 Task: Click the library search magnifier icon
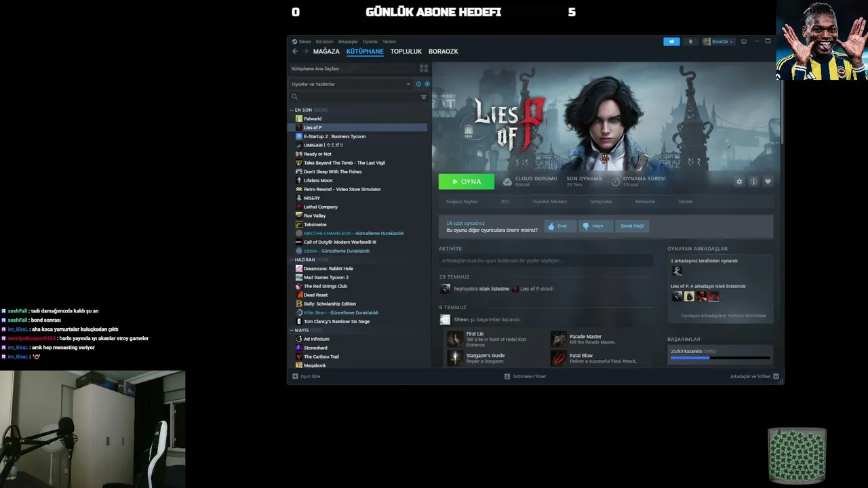294,97
